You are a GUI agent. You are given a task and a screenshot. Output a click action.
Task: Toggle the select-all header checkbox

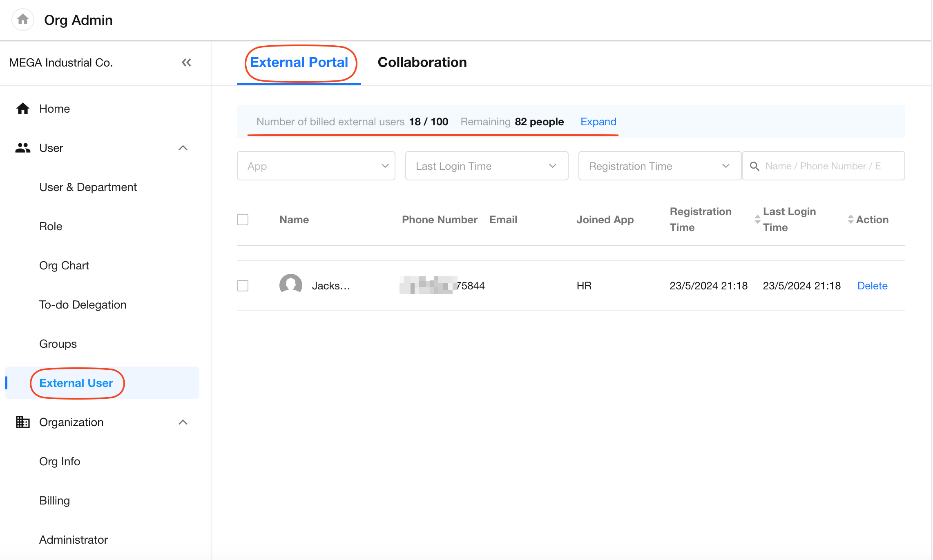tap(243, 220)
